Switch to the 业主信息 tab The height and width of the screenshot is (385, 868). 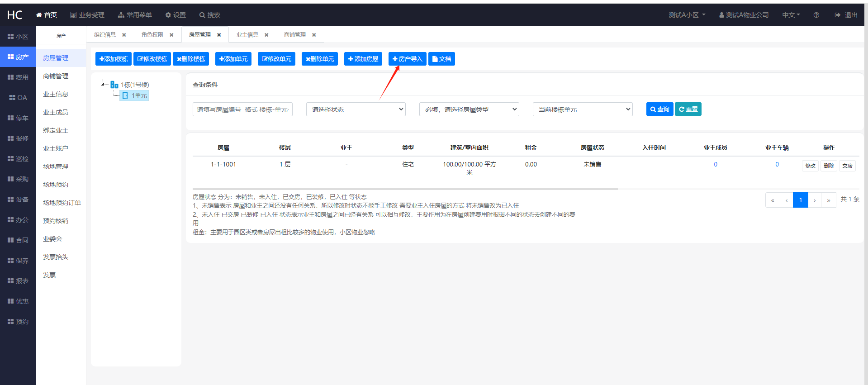tap(247, 35)
